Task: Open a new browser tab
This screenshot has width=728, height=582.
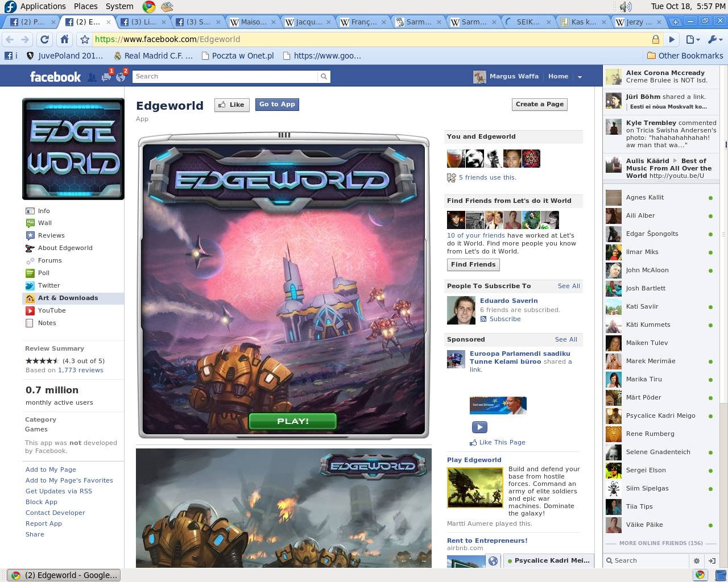Action: click(x=675, y=22)
